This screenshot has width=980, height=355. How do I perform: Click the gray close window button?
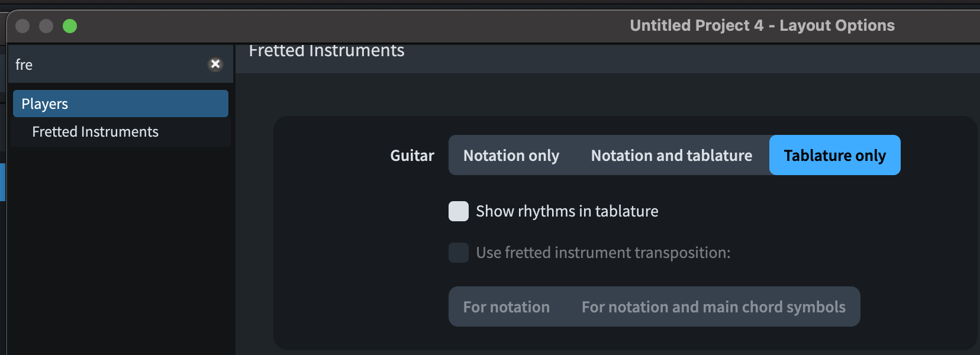[x=22, y=26]
